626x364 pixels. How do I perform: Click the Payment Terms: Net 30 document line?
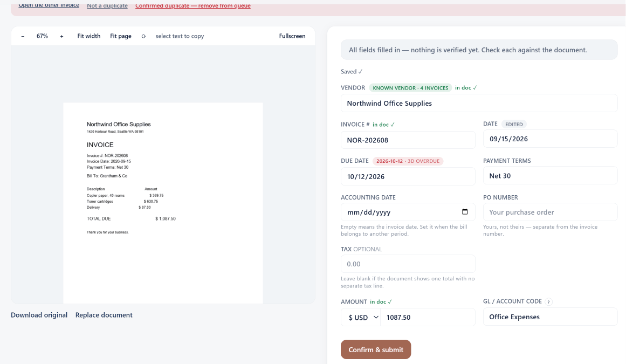tap(108, 167)
